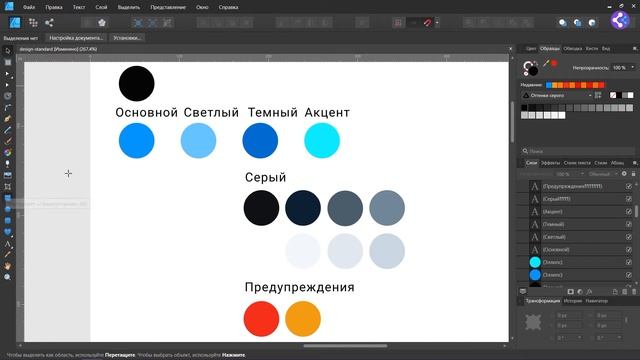640x360 pixels.
Task: Click the eyedropper in Swatches panel
Action: (546, 63)
